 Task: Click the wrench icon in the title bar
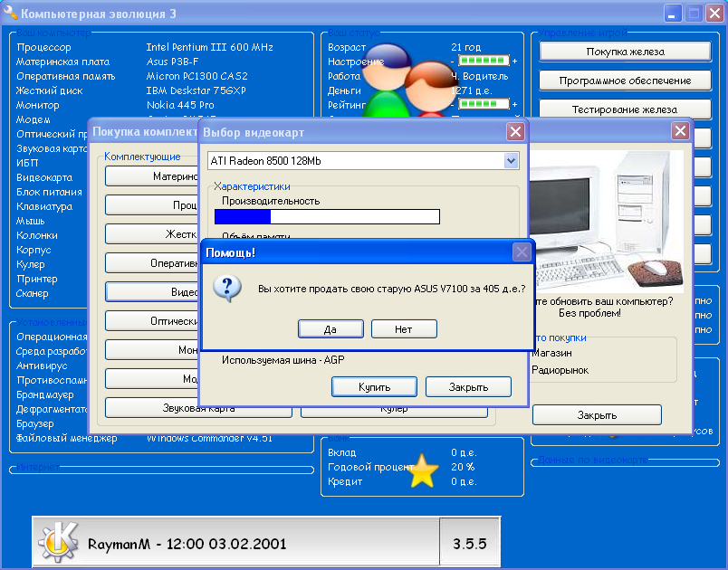pos(10,13)
